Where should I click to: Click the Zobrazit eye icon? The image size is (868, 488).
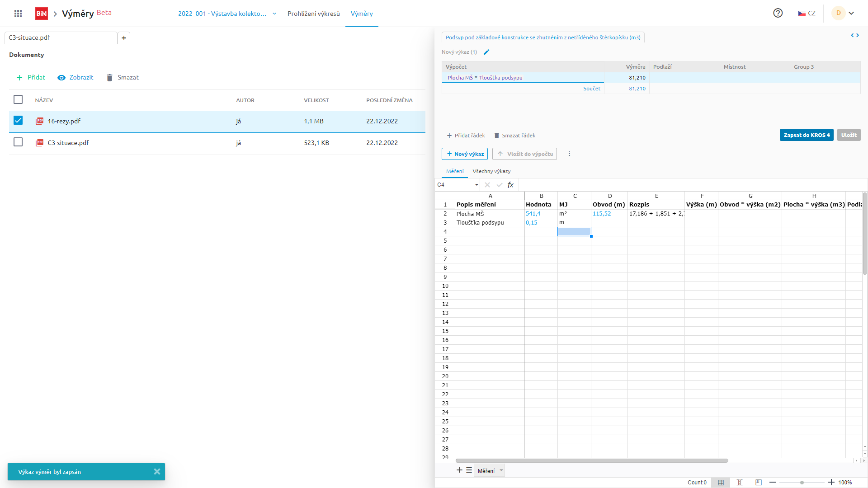coord(61,78)
